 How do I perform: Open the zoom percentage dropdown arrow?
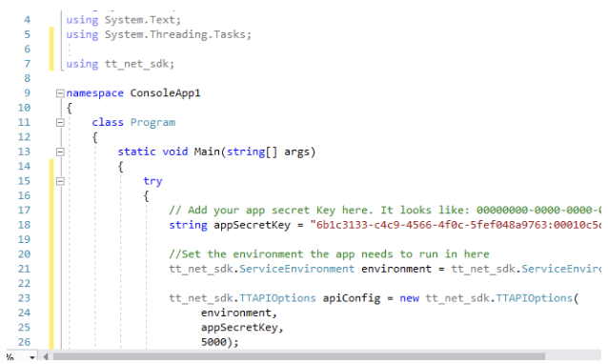point(32,356)
